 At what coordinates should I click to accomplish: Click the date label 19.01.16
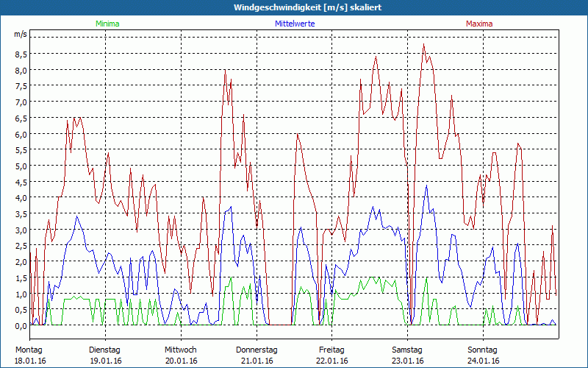click(x=106, y=361)
